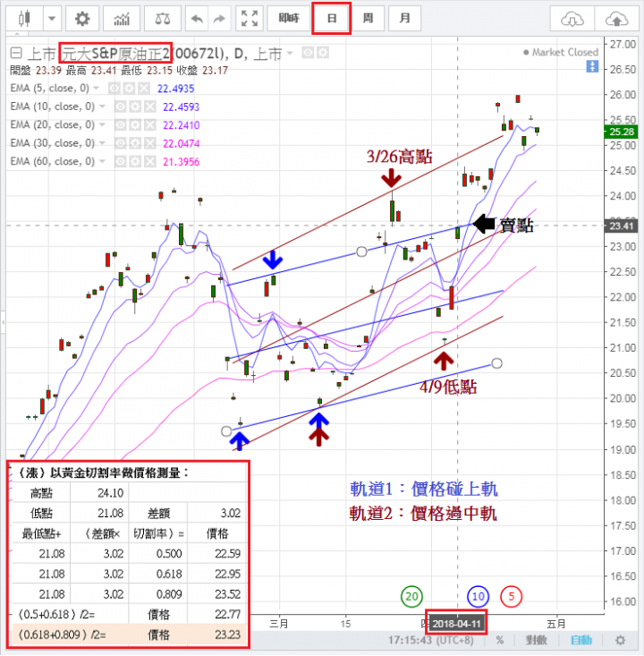Click the EMA 60 value 21.3956
Screen dimensions: 644x656
click(181, 162)
